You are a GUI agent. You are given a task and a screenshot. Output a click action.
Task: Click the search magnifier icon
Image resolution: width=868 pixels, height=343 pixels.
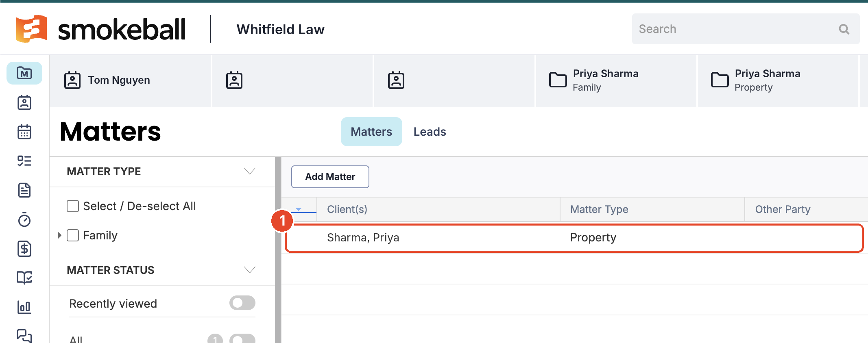pos(844,29)
